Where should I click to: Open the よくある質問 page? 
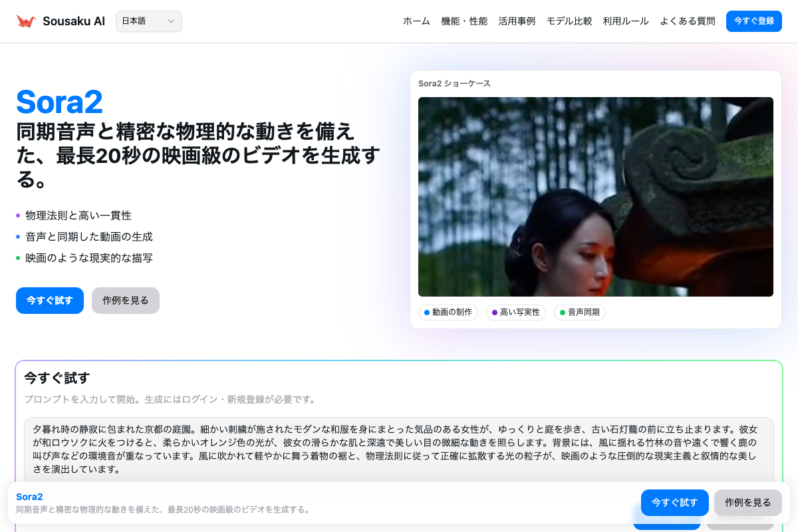pos(688,21)
